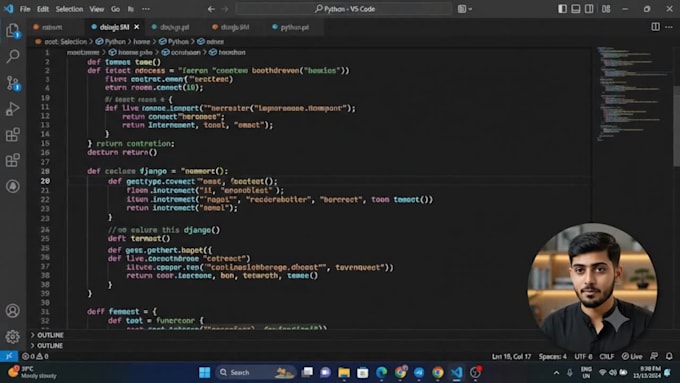Open the command center dropdown arrow
Viewport: 680px width, 383px height.
pos(470,9)
